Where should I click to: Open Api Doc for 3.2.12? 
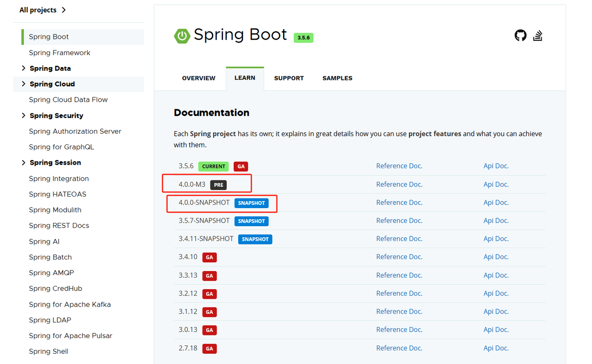coord(496,293)
